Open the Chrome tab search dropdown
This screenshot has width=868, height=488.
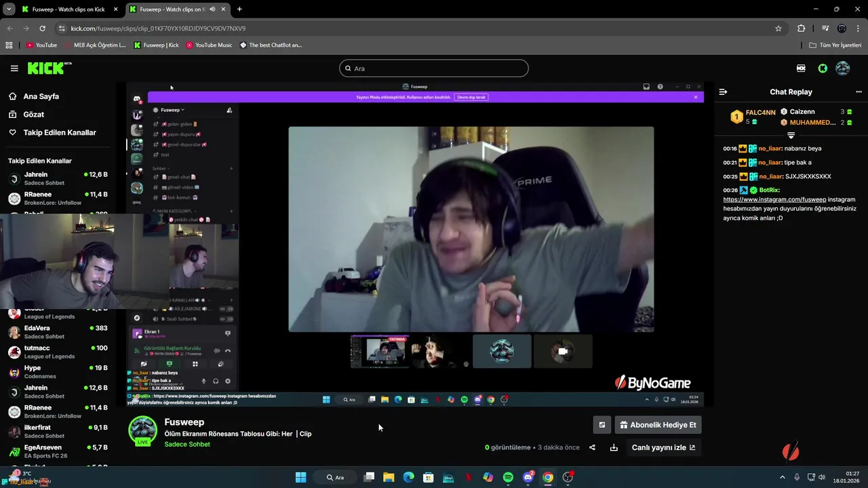[x=9, y=9]
